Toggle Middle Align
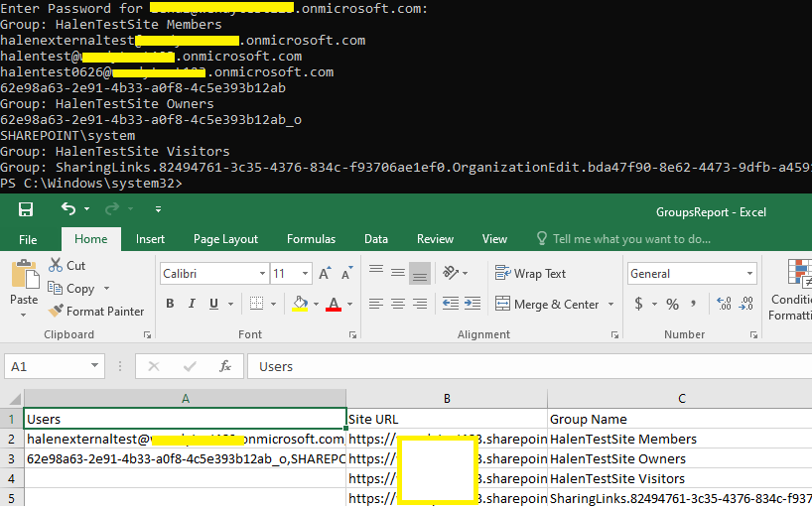 [x=398, y=273]
